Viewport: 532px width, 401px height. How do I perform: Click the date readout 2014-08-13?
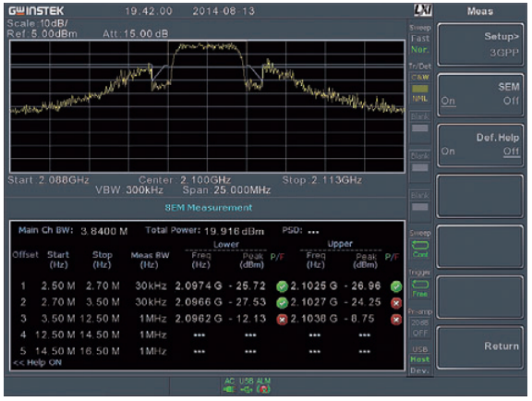(224, 11)
